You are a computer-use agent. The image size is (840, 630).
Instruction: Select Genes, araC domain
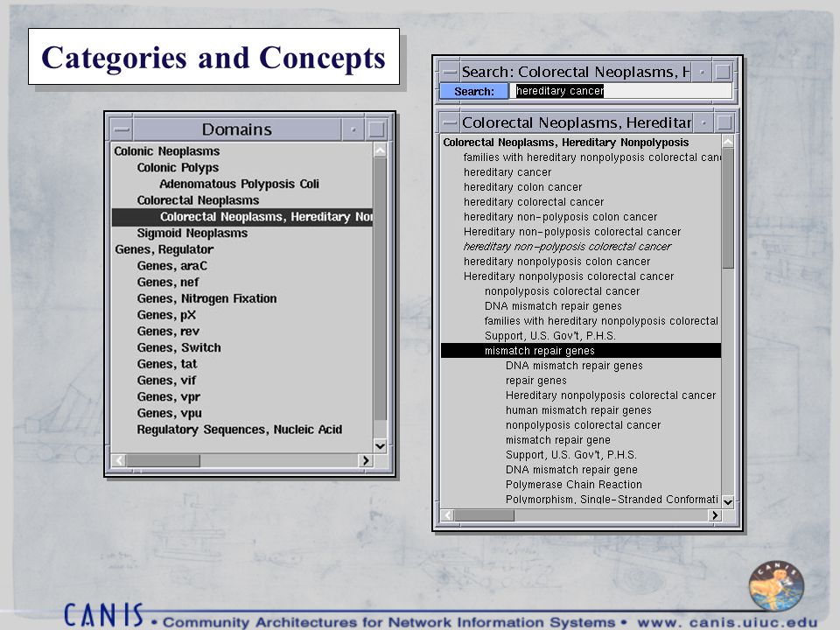click(172, 266)
